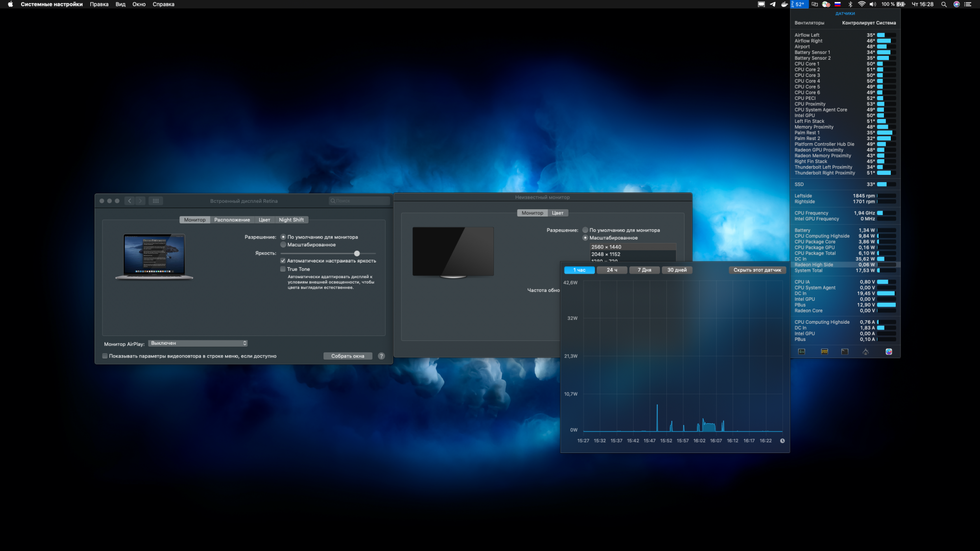Open Terminal icon in iStat panel footer

pos(845,352)
